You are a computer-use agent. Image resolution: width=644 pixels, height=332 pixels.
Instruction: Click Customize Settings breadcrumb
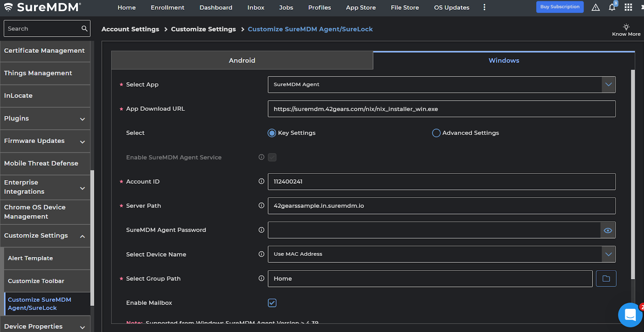(x=203, y=29)
